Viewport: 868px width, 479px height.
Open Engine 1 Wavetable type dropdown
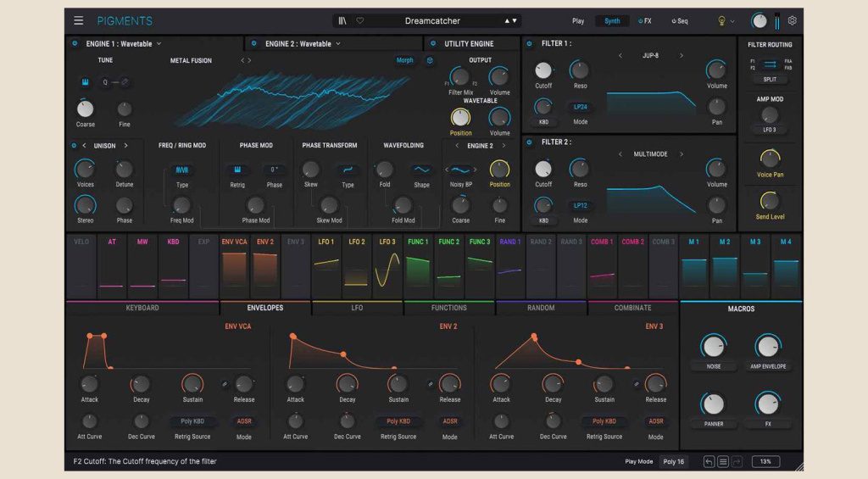click(x=124, y=44)
